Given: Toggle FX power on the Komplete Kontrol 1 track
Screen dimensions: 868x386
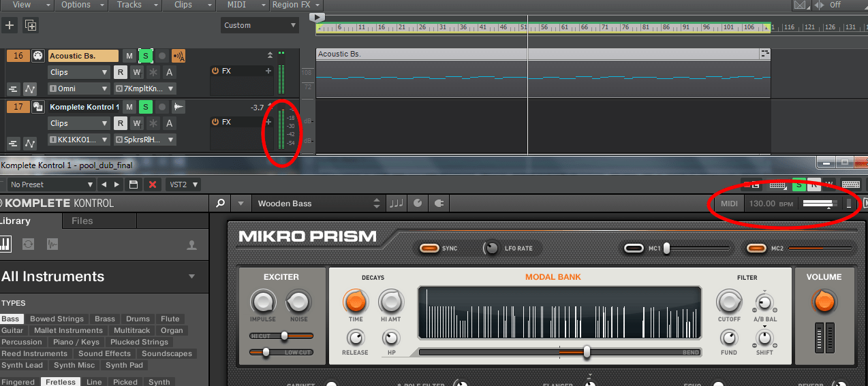Looking at the screenshot, I should coord(215,122).
